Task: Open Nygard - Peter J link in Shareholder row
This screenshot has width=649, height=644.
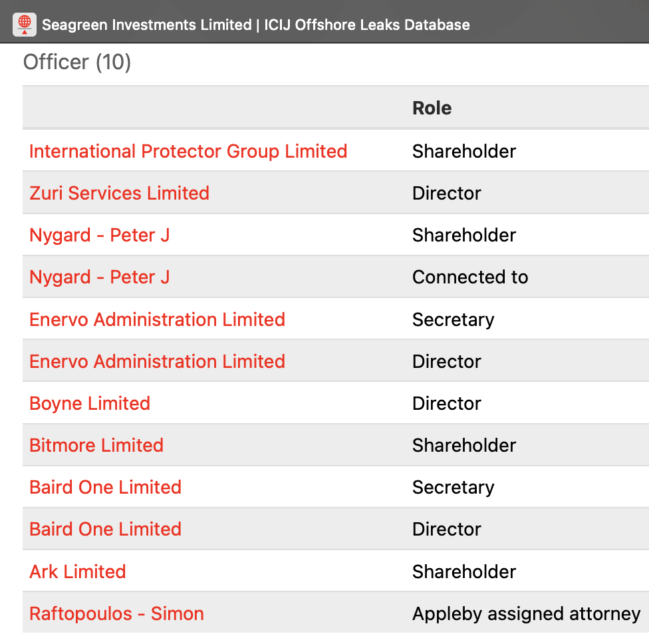Action: (99, 235)
